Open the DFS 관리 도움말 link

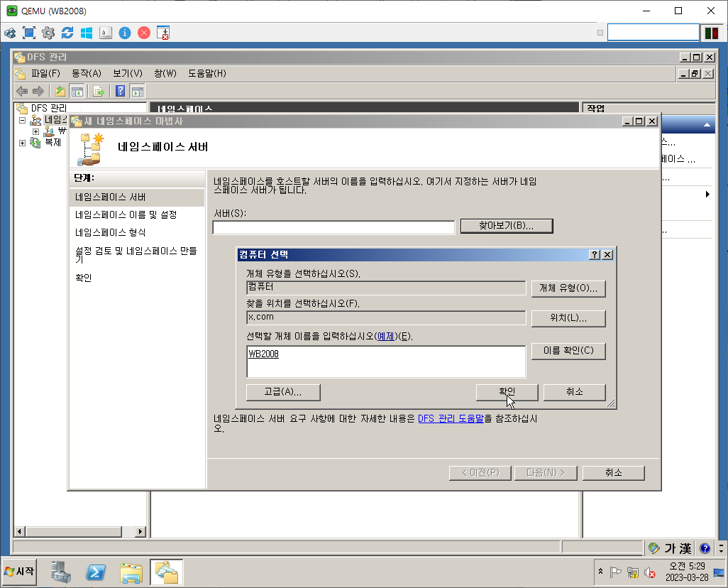pos(451,419)
